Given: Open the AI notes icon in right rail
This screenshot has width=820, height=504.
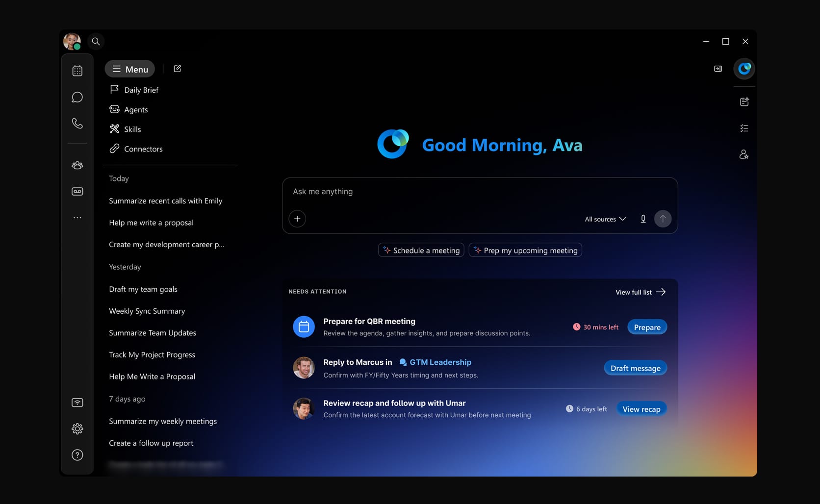Looking at the screenshot, I should click(x=744, y=101).
